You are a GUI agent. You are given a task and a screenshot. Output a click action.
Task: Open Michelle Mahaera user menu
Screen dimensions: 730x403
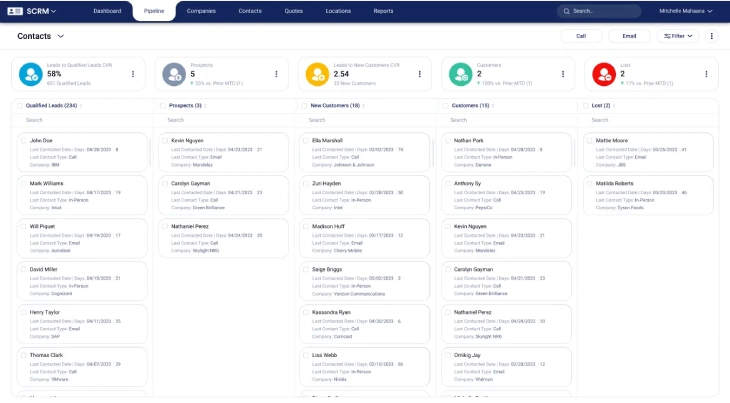[687, 11]
